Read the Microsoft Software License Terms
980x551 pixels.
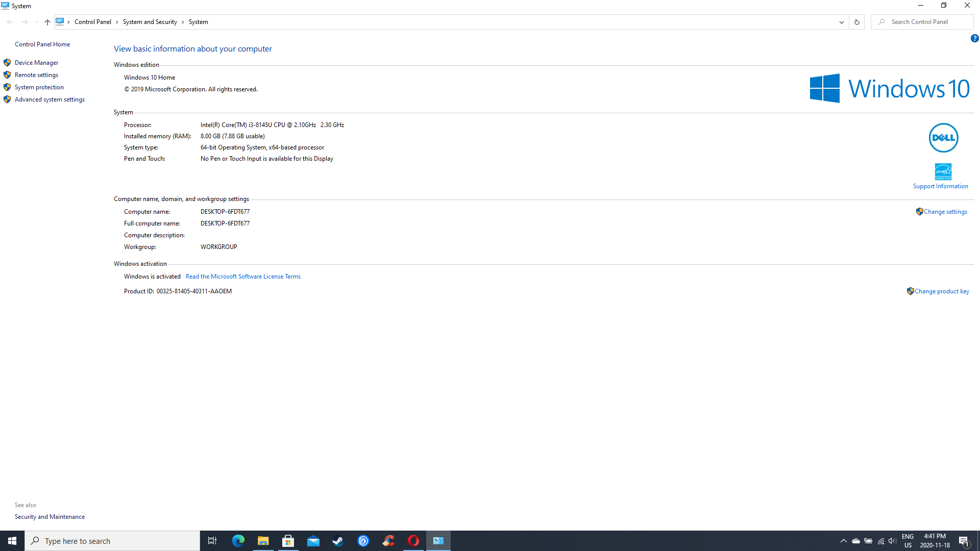243,277
